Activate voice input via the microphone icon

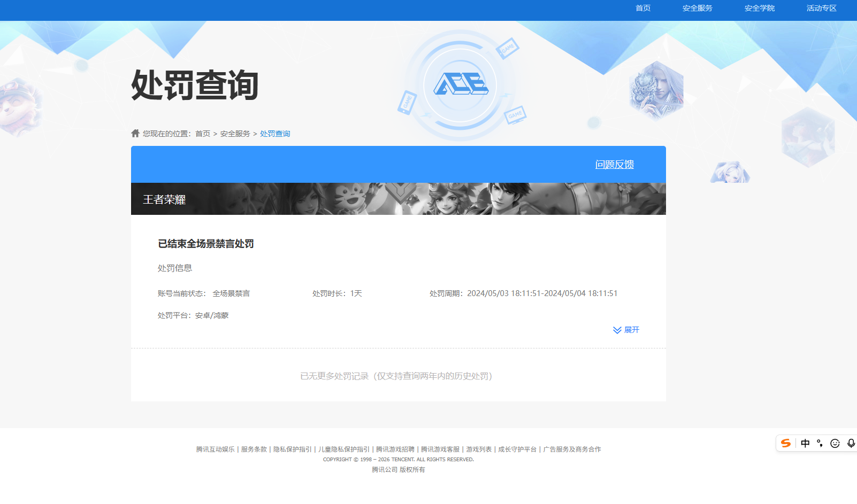tap(851, 443)
